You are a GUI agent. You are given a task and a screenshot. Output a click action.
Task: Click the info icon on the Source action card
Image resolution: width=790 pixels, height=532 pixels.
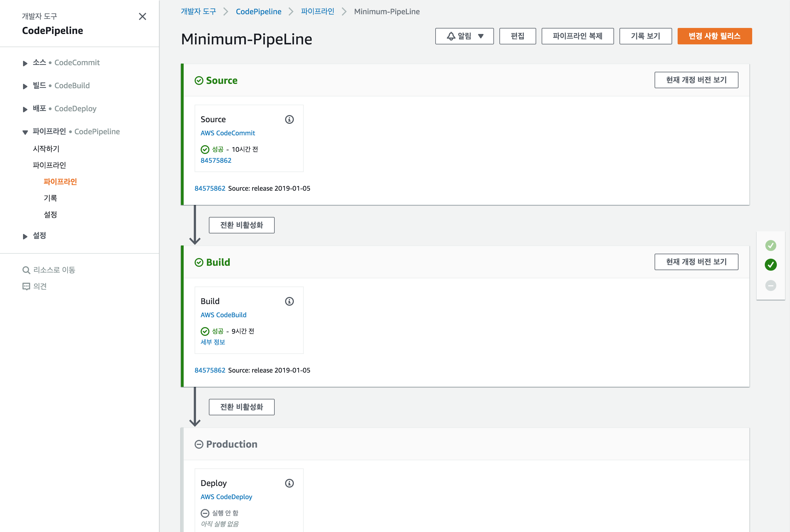pyautogui.click(x=289, y=119)
